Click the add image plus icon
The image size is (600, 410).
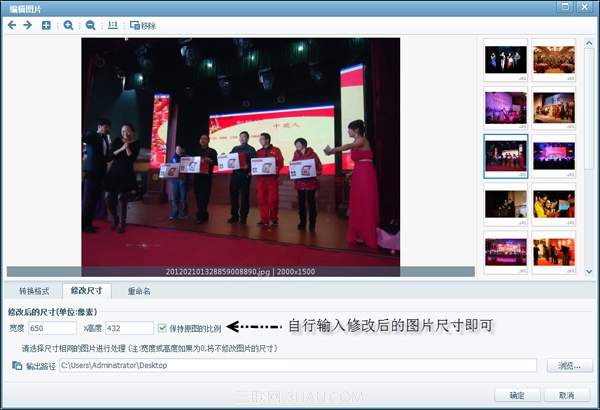point(46,25)
